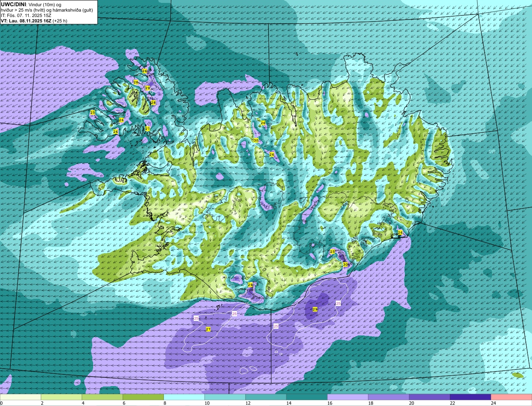Image resolution: width=532 pixels, height=406 pixels.
Task: Select the light green 4–6 legend swatch
Action: (102, 397)
